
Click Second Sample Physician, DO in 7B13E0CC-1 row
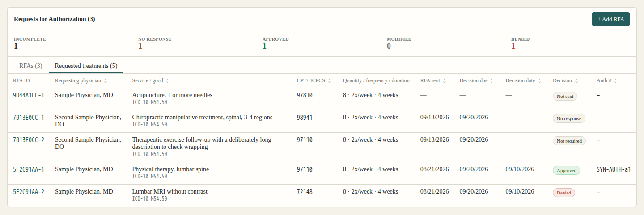point(88,121)
